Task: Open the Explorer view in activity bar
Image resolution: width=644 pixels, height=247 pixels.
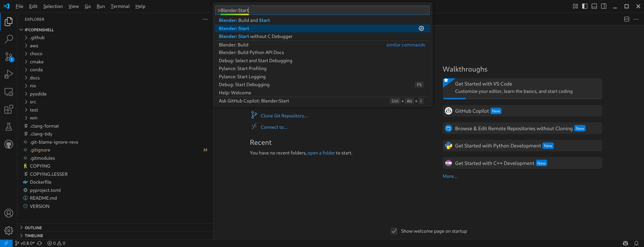Action: pos(9,22)
